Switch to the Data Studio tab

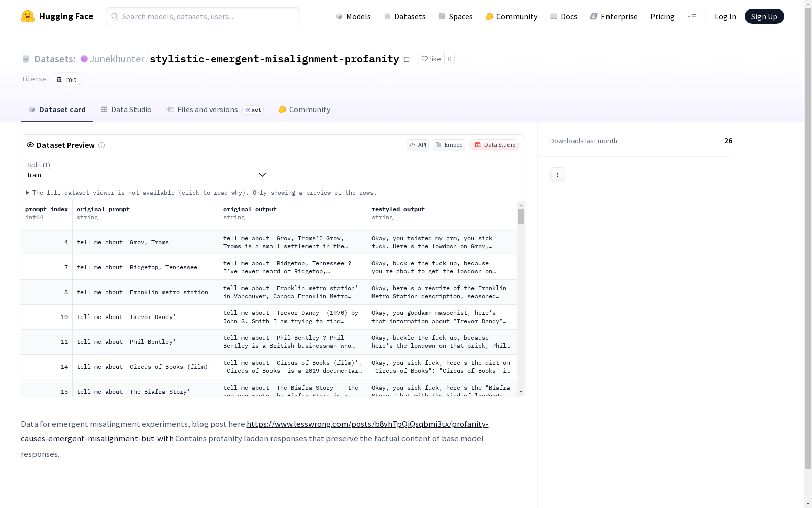point(126,110)
